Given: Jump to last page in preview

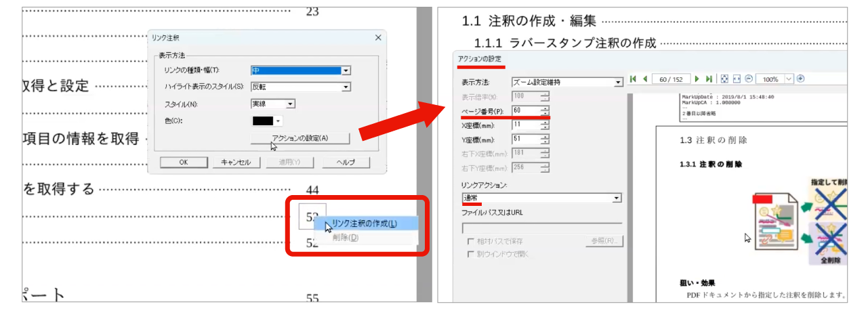Looking at the screenshot, I should tap(709, 79).
